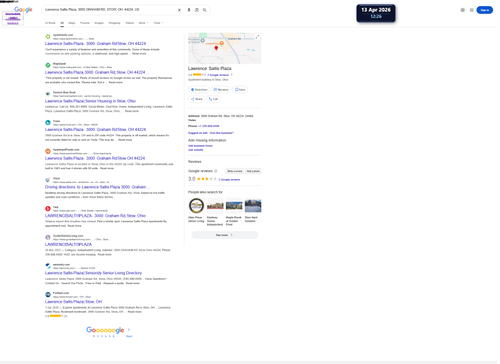The width and height of the screenshot is (500, 364).
Task: Open ForRent Lawrence Saltis Plaza Stow, OH result
Action: point(73,302)
